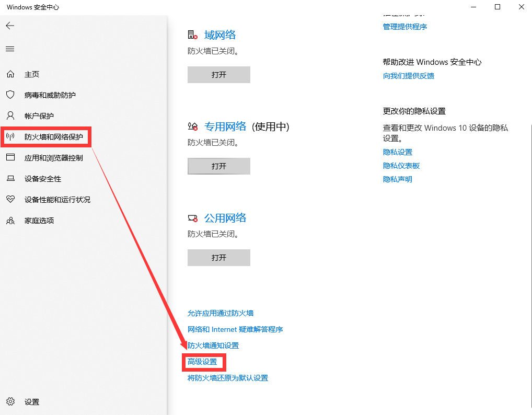The height and width of the screenshot is (415, 532).
Task: Open the 公用网络 heading link
Action: point(225,218)
